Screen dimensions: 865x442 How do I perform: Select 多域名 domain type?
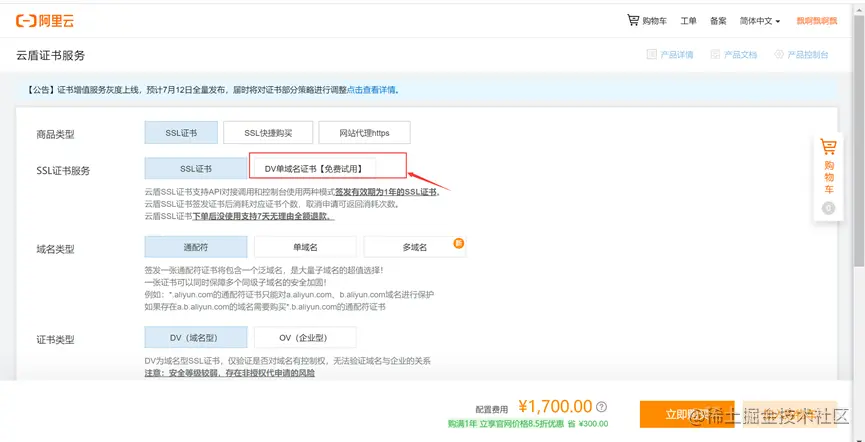(x=415, y=247)
